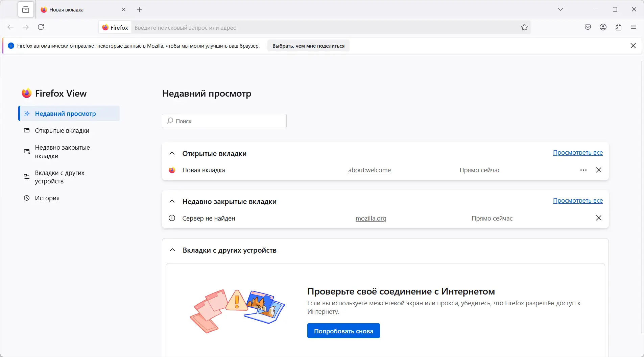
Task: Switch to Вкладки с других устройств
Action: pos(59,177)
